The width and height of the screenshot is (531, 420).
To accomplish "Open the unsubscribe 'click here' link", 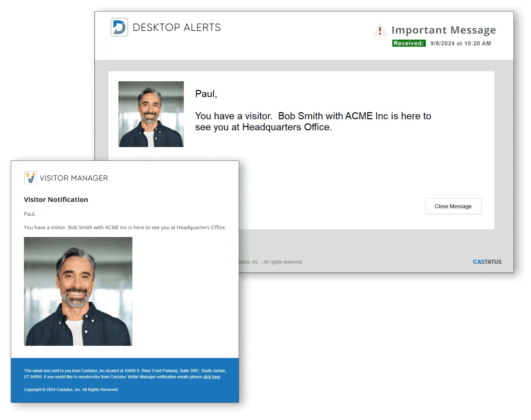I will pos(211,377).
